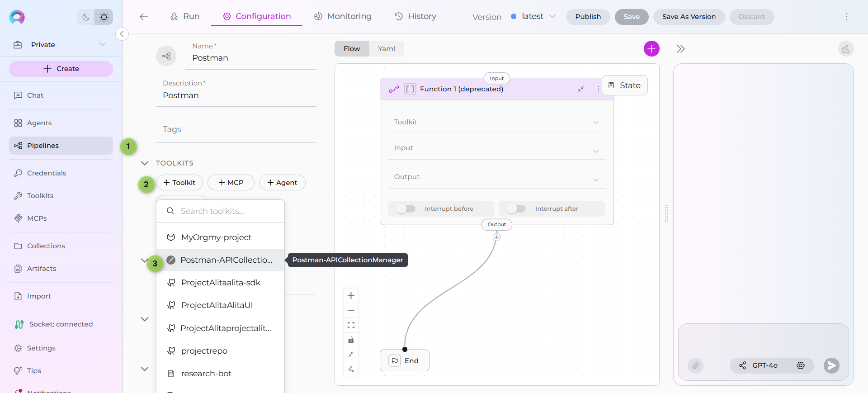Image resolution: width=868 pixels, height=393 pixels.
Task: Click the Save As Version button
Action: tap(689, 17)
